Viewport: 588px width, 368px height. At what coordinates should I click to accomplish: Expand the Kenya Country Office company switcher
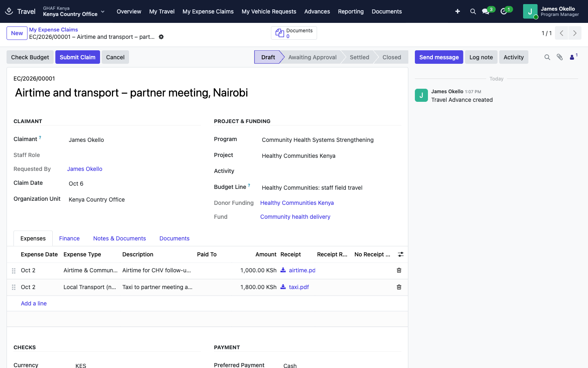tap(74, 11)
